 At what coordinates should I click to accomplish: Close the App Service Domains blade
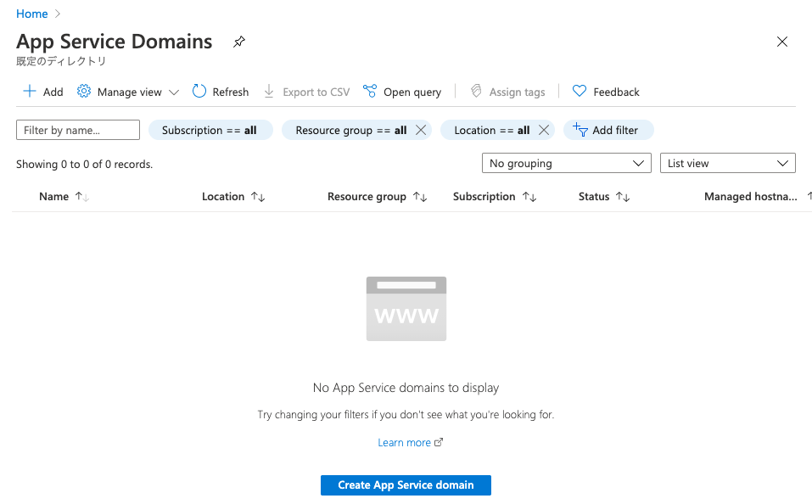coord(782,42)
